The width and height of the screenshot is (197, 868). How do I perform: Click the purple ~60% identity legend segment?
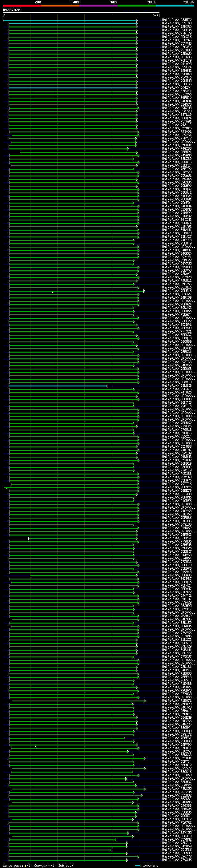[x=99, y=6]
